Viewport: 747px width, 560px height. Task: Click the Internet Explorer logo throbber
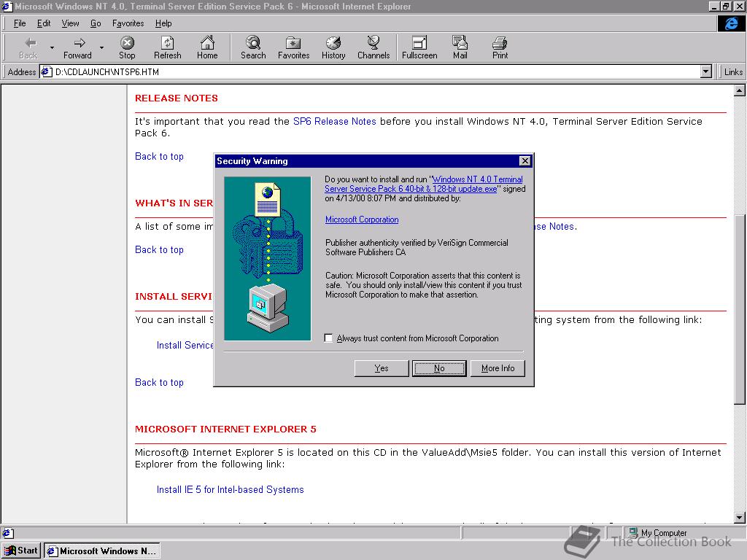tap(731, 23)
